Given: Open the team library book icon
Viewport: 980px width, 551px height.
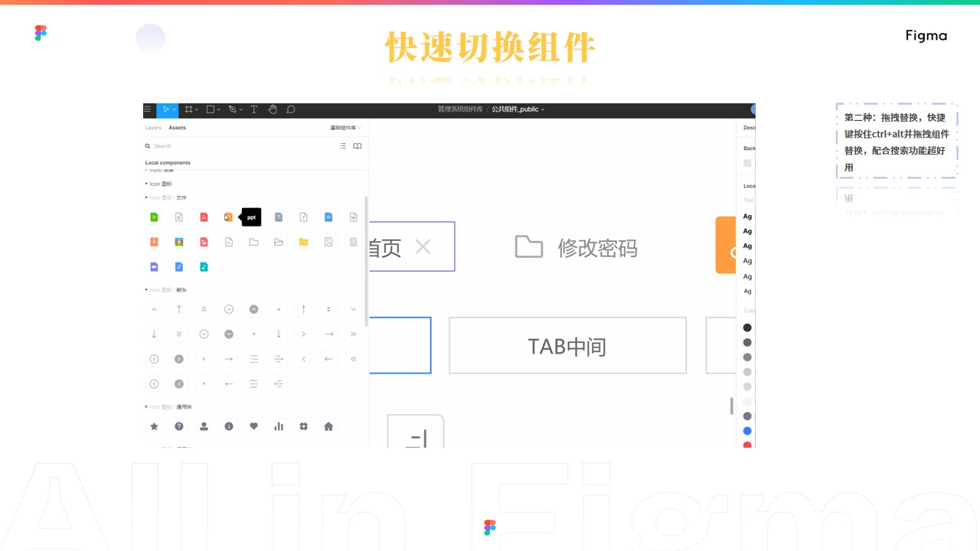Looking at the screenshot, I should point(357,146).
